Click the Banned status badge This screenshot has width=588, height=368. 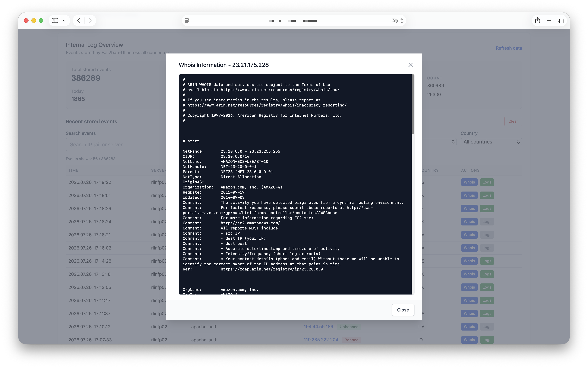coord(352,340)
